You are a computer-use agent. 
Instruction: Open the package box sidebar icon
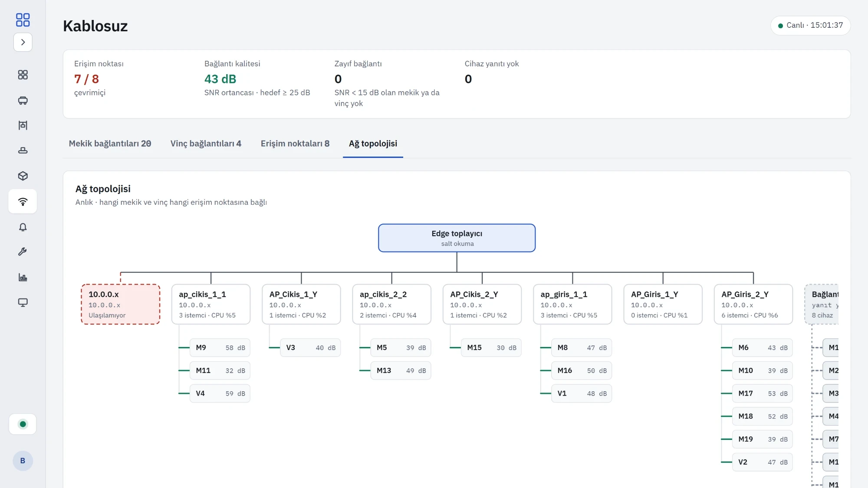click(x=23, y=176)
